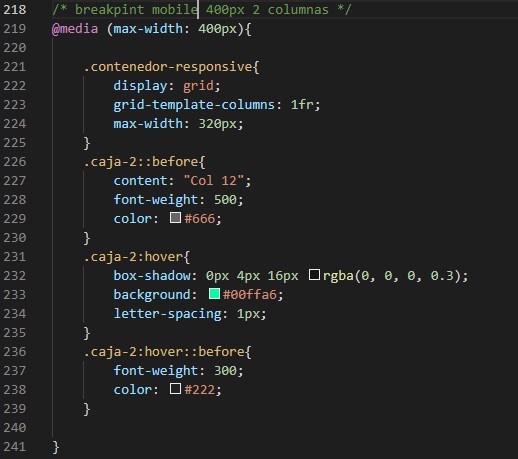Click the closing brace on line 241
518x459 pixels.
[x=56, y=447]
